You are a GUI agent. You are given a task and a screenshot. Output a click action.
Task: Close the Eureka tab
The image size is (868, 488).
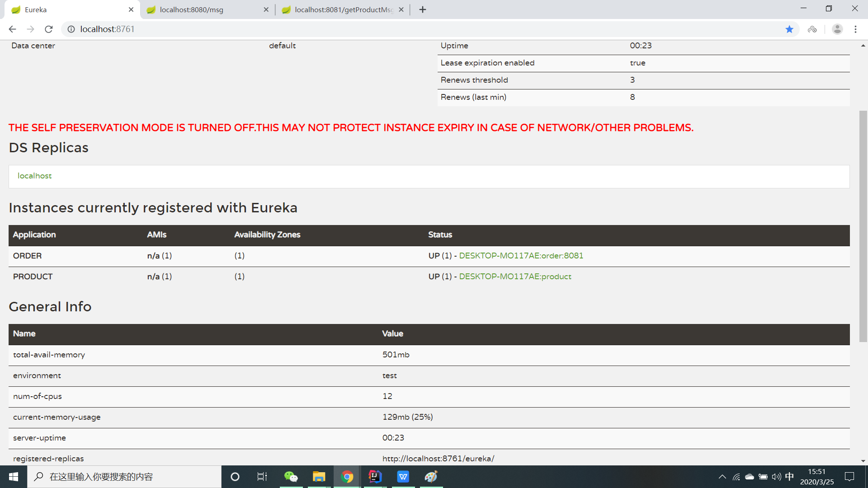[x=131, y=9]
